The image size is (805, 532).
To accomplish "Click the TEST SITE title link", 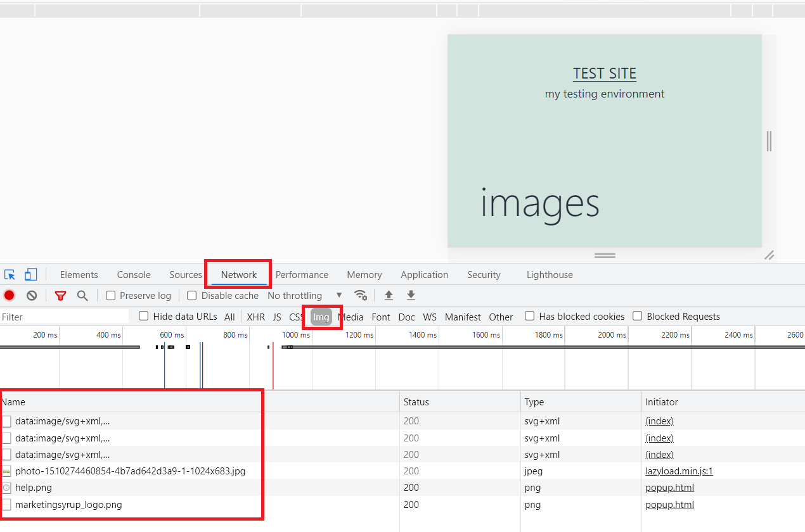I will (604, 73).
